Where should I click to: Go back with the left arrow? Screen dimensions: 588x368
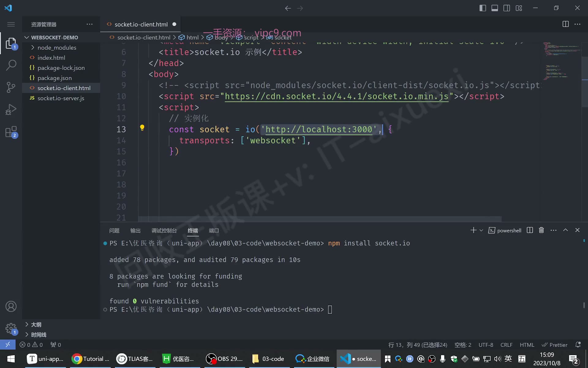[288, 8]
